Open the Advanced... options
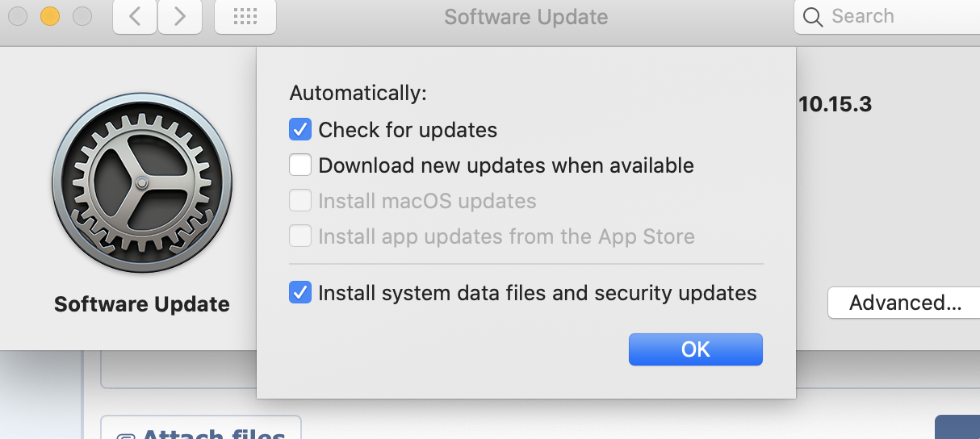 coord(905,303)
